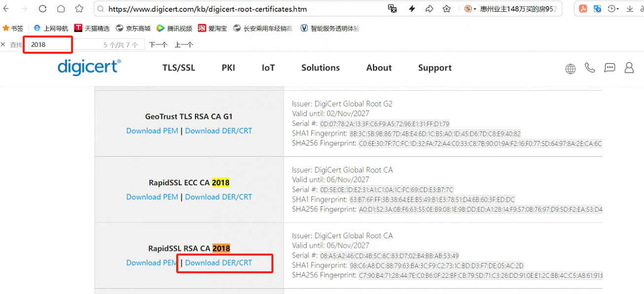The height and width of the screenshot is (294, 644).
Task: Download PEM for GeoTrust TLS RSA CA G1
Action: click(x=152, y=131)
